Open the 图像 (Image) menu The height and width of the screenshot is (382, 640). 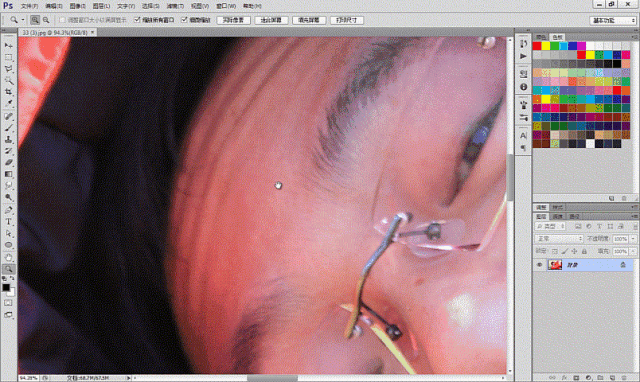(77, 6)
